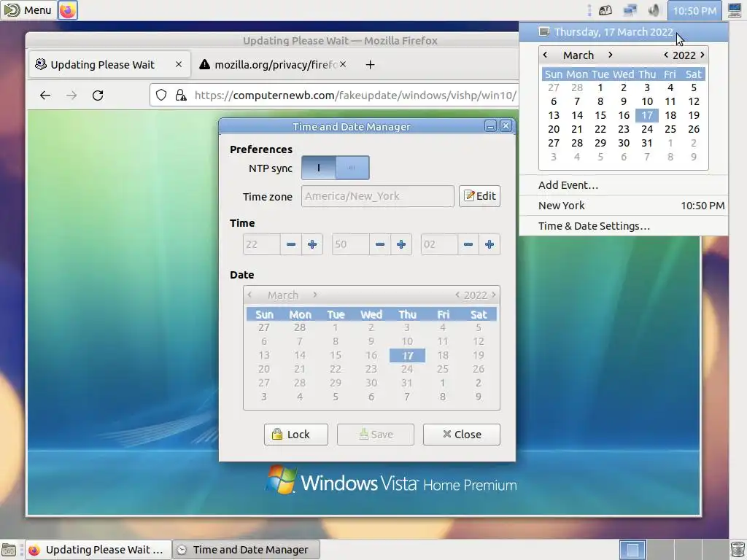The image size is (747, 560).
Task: Click the Lock button
Action: [296, 435]
